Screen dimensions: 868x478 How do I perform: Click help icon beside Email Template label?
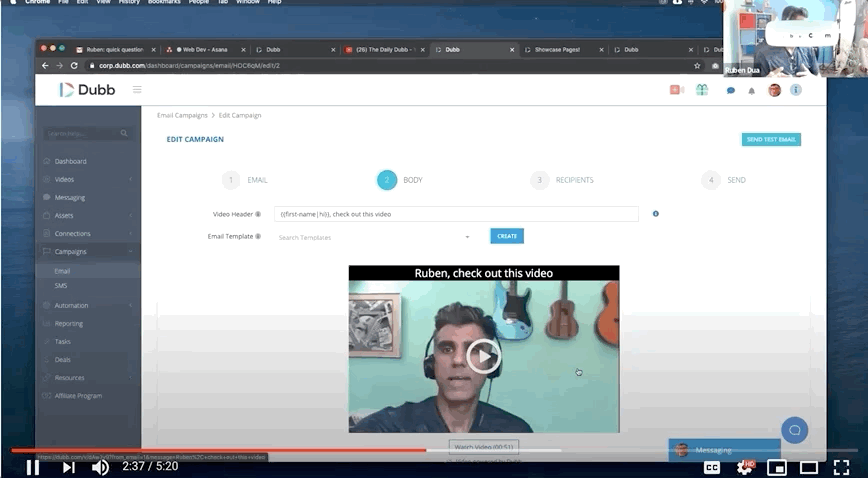tap(258, 237)
